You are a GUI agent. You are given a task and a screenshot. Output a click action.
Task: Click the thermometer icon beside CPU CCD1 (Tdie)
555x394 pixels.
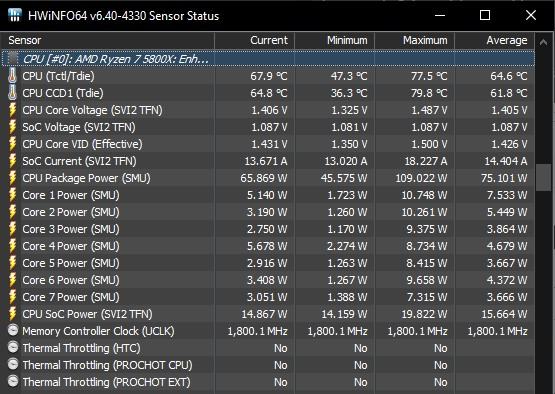[x=12, y=93]
